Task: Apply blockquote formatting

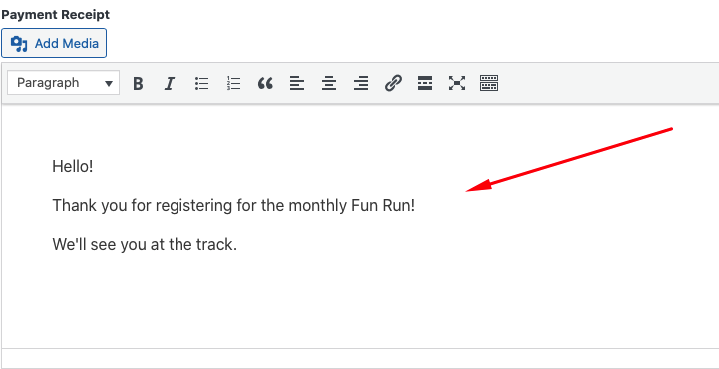Action: point(265,83)
